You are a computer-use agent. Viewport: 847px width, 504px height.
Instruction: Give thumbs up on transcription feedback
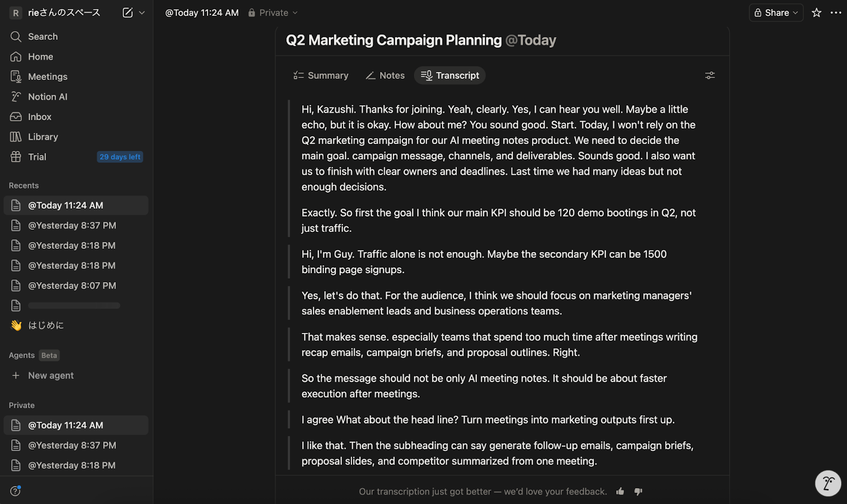(x=620, y=491)
